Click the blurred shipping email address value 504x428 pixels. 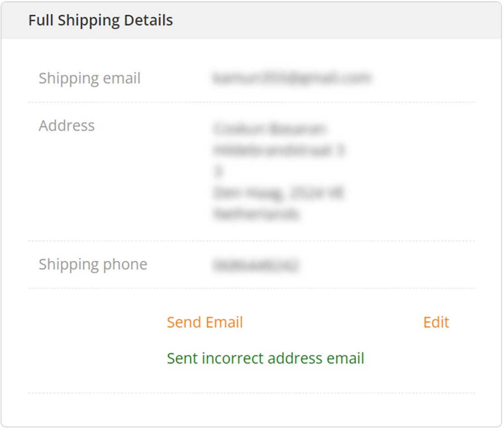pos(292,77)
